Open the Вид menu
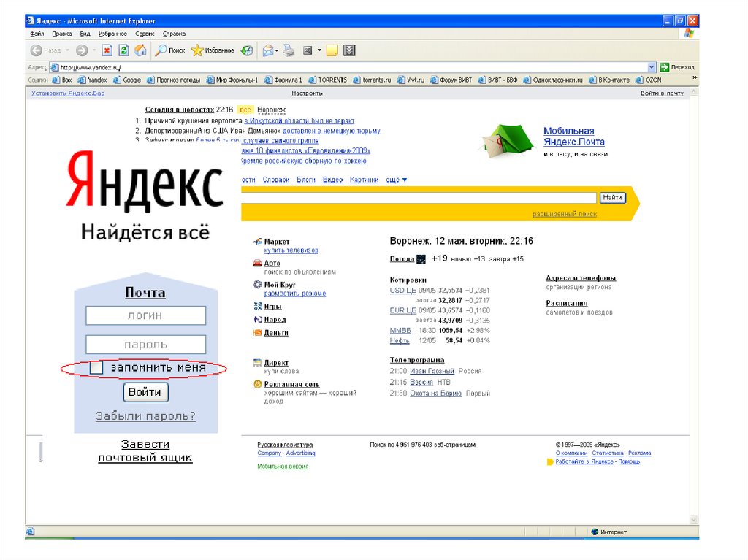 tap(85, 34)
